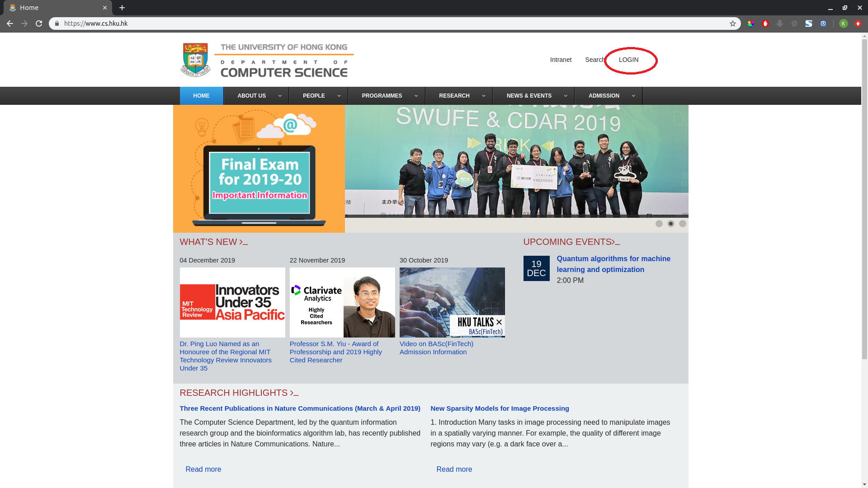Click the RESEARCH HIGHLIGHTS heading
This screenshot has width=868, height=488.
pyautogui.click(x=239, y=393)
